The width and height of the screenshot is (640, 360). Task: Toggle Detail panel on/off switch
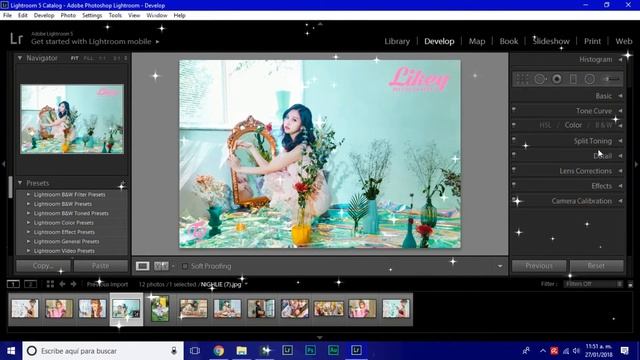[x=514, y=155]
